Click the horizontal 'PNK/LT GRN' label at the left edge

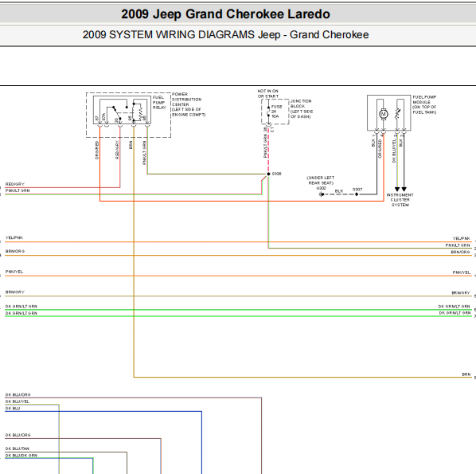[x=18, y=190]
